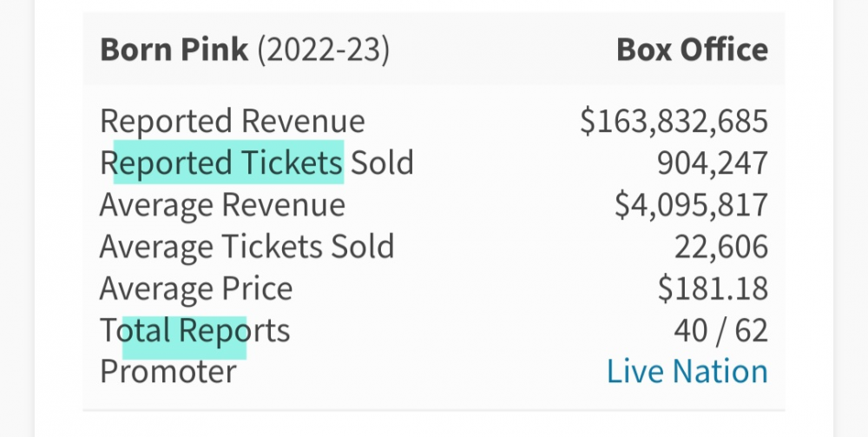Click the Reported Revenue label
Viewport: 868px width, 437px height.
pyautogui.click(x=233, y=122)
